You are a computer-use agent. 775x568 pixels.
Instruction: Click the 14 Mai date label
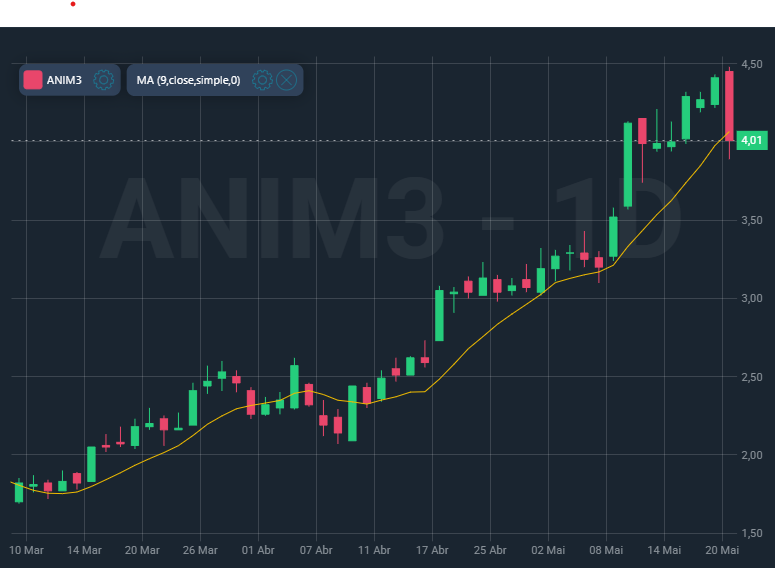point(664,550)
